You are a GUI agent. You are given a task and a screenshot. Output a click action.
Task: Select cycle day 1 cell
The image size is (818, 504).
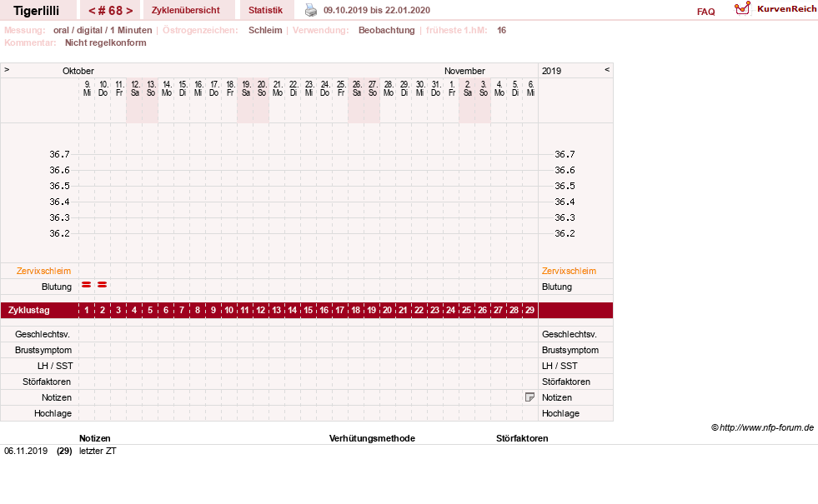(x=87, y=310)
